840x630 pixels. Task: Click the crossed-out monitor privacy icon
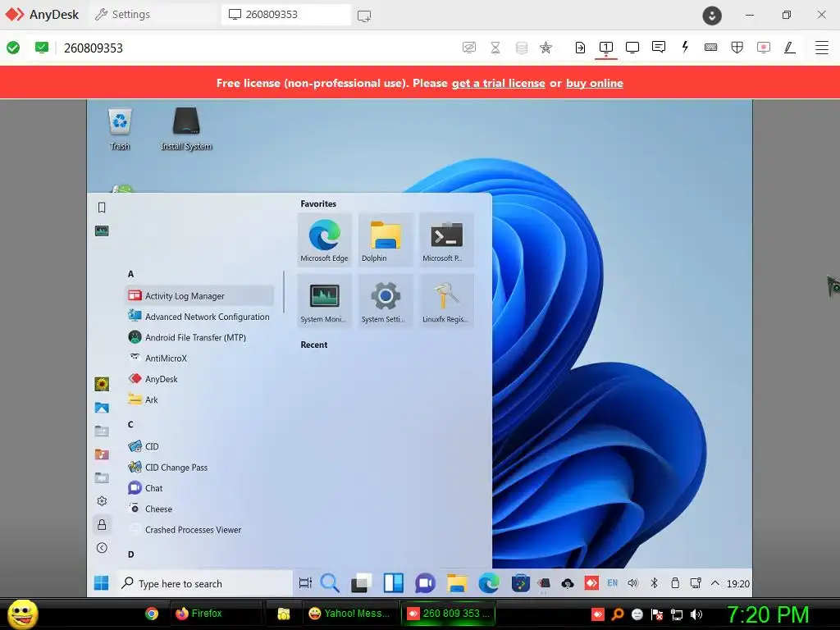click(x=469, y=47)
